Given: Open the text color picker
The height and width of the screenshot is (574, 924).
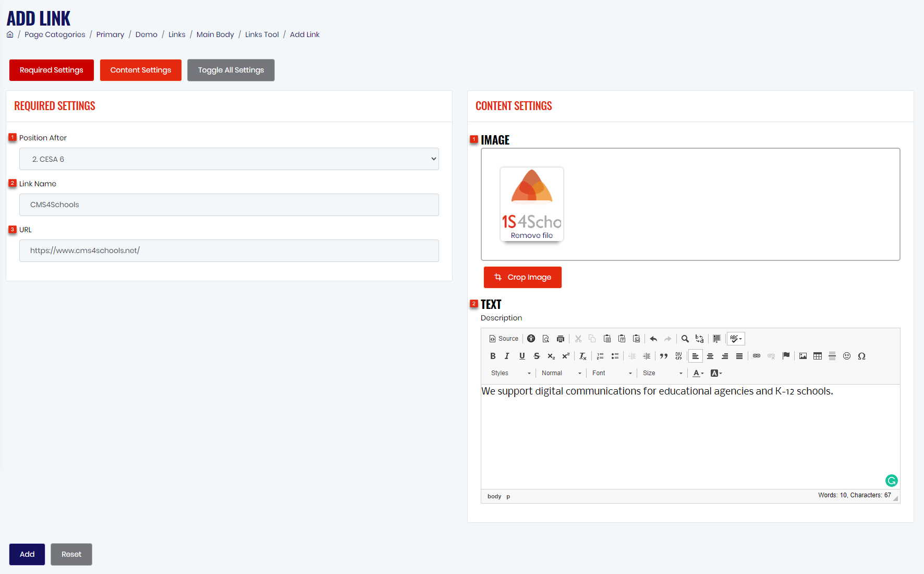Looking at the screenshot, I should pyautogui.click(x=698, y=373).
